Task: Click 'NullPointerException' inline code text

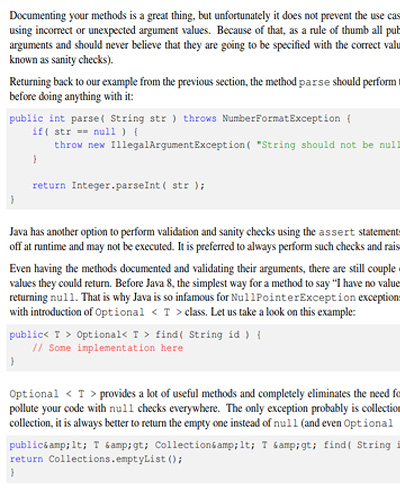Action: pyautogui.click(x=293, y=297)
